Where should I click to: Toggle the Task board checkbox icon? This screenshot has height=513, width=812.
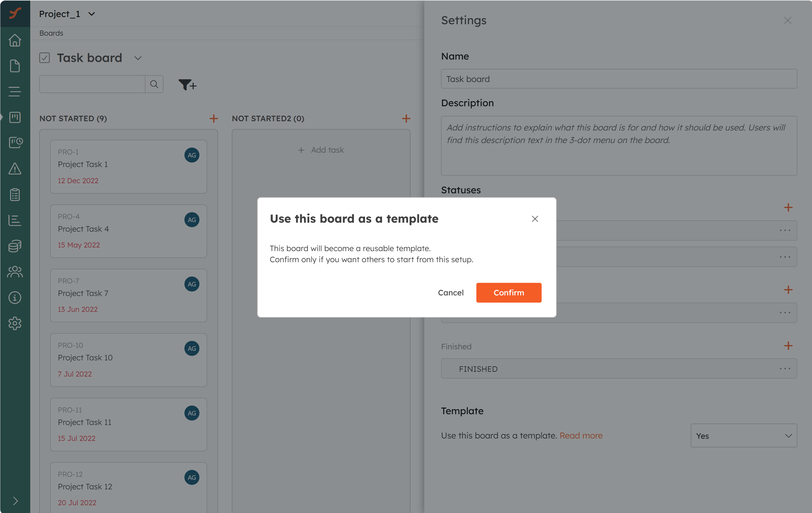[45, 58]
